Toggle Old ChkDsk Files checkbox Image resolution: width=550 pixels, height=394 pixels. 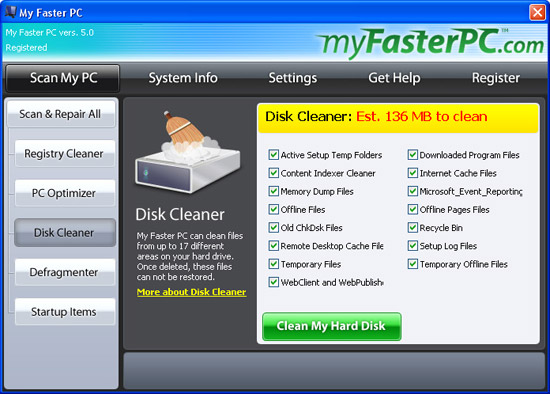tap(273, 228)
